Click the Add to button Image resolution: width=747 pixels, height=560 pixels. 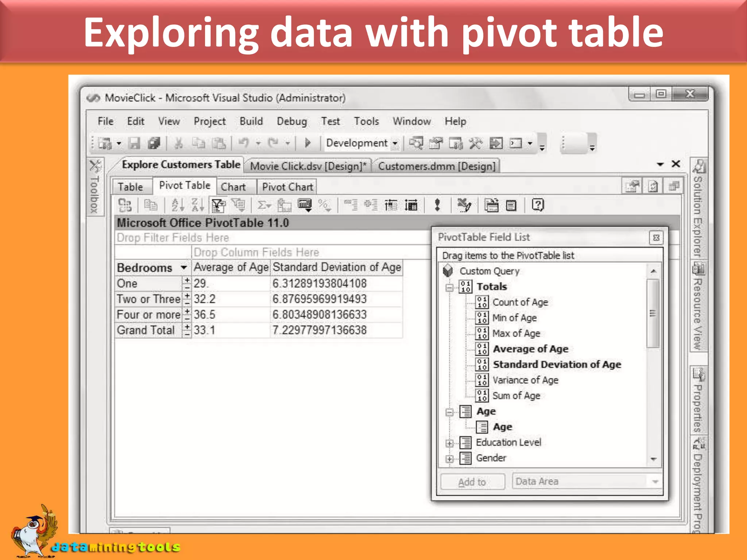click(x=472, y=482)
